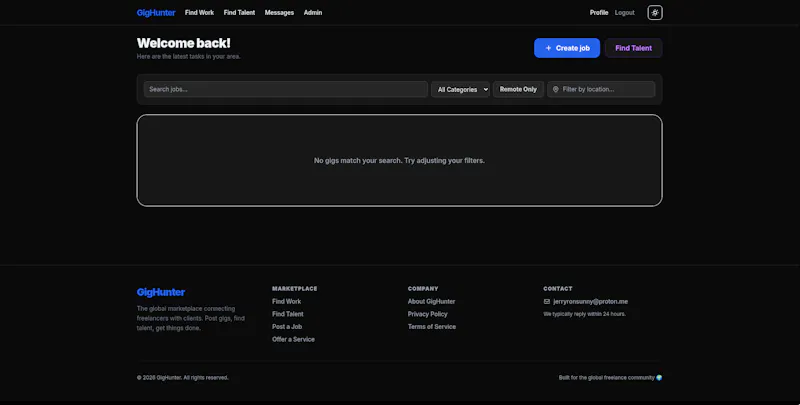800x405 pixels.
Task: Click the COMPANY footer heading
Action: tap(423, 289)
